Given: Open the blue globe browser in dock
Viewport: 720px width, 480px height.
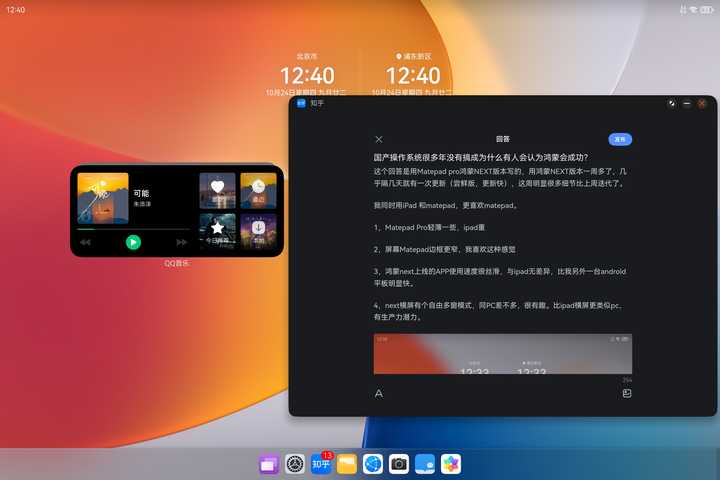Looking at the screenshot, I should 373,464.
